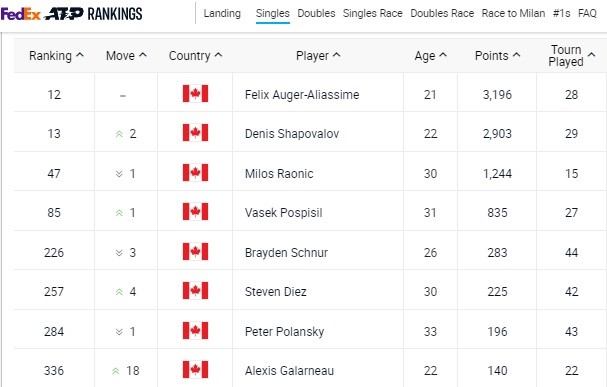This screenshot has height=387, width=607.
Task: Open the Race to Milan tab
Action: pyautogui.click(x=513, y=14)
